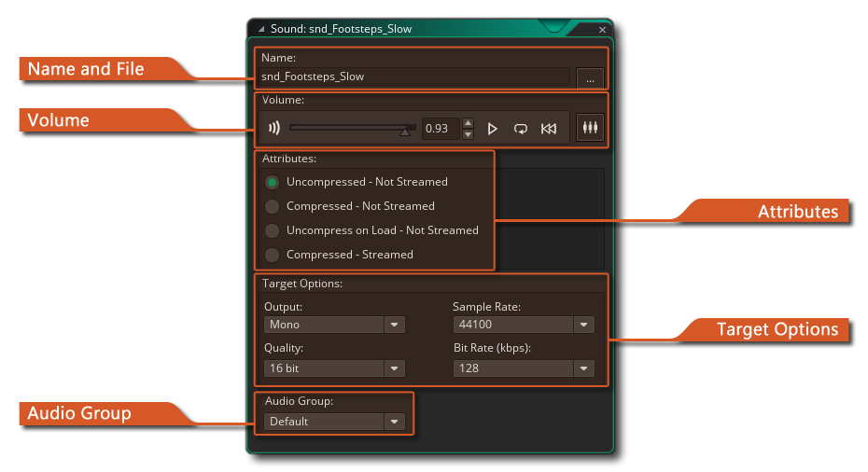Expand the Sample Rate dropdown
868x472 pixels.
point(583,325)
